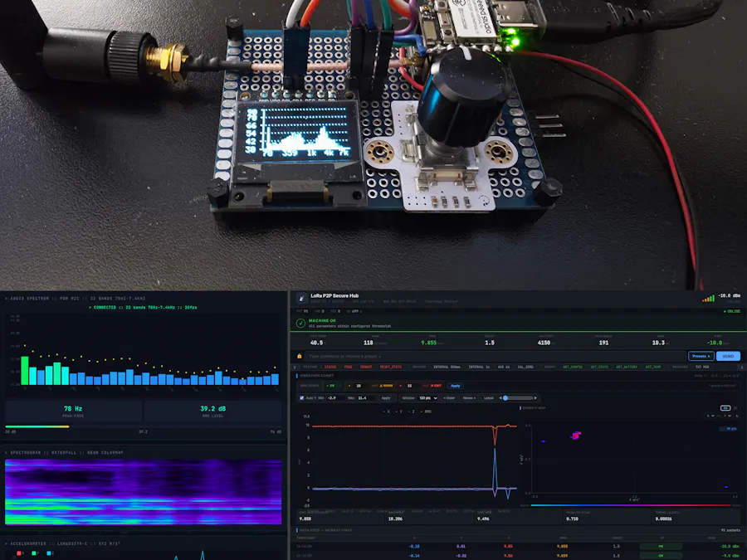Click the INTERVAL 500ms preset
This screenshot has width=747, height=560.
click(447, 368)
